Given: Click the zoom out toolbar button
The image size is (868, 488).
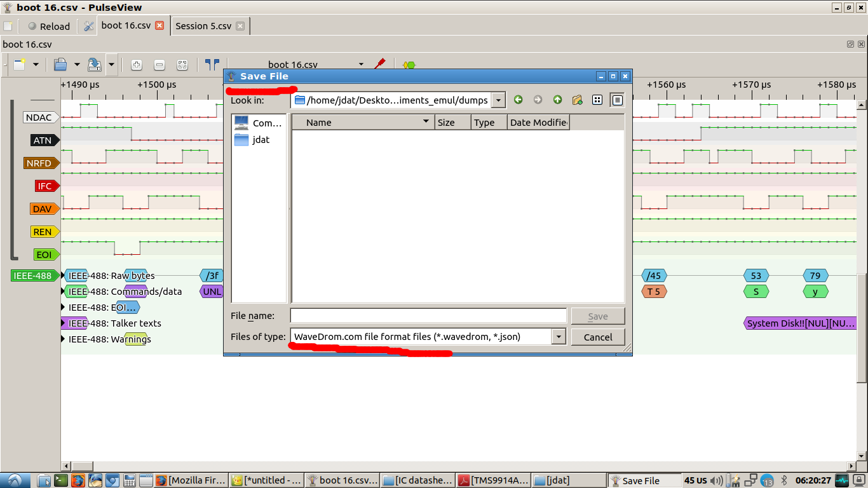Looking at the screenshot, I should [x=159, y=65].
